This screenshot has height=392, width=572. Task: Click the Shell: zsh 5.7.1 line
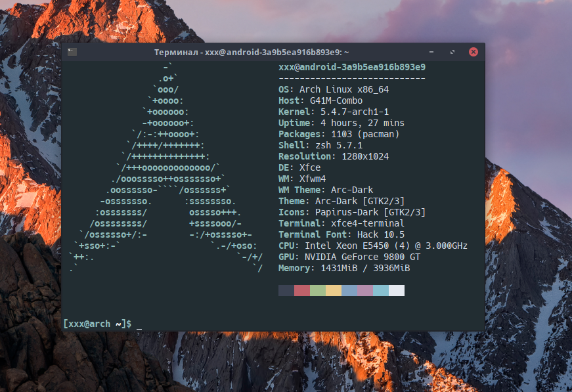click(x=320, y=145)
